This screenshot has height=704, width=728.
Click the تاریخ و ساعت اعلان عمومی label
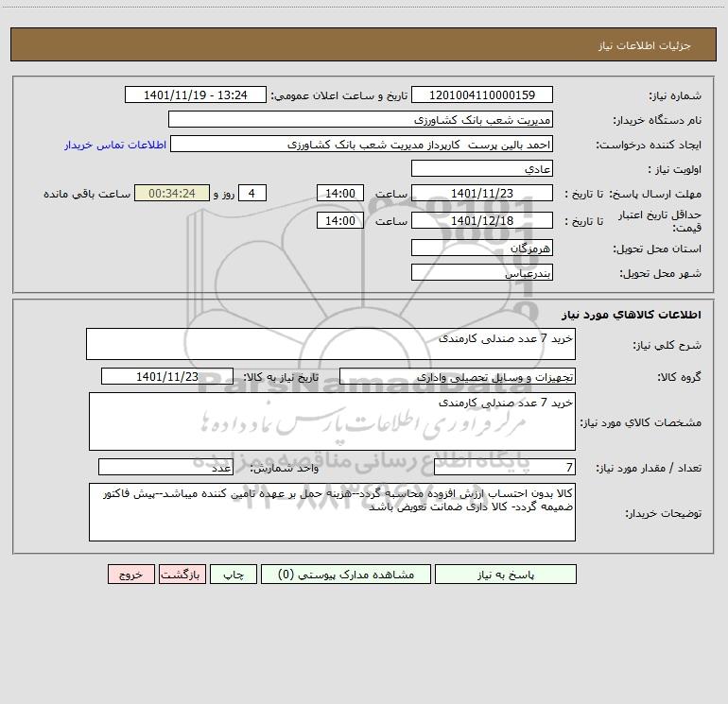point(338,95)
